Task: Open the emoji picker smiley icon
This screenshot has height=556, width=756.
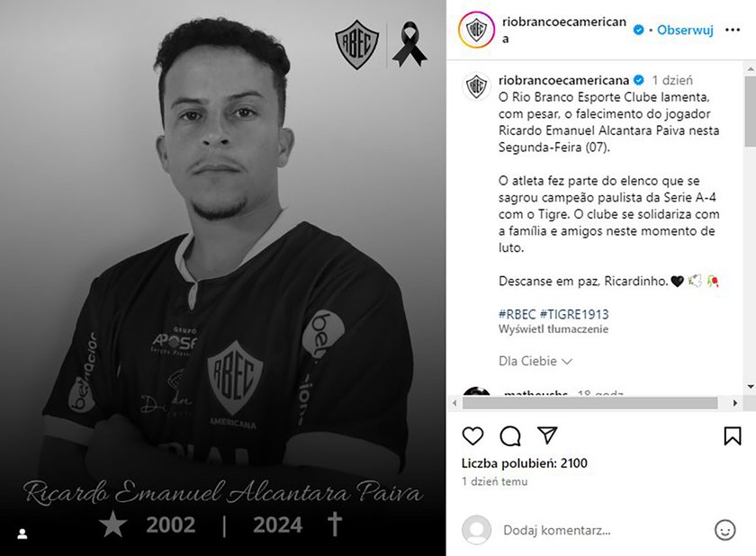Action: coord(724,530)
